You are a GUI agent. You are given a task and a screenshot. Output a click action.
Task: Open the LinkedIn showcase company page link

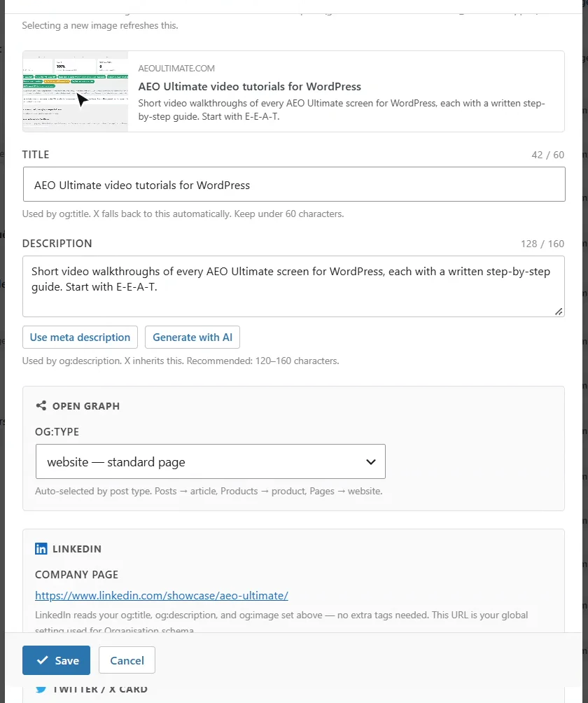(x=161, y=595)
